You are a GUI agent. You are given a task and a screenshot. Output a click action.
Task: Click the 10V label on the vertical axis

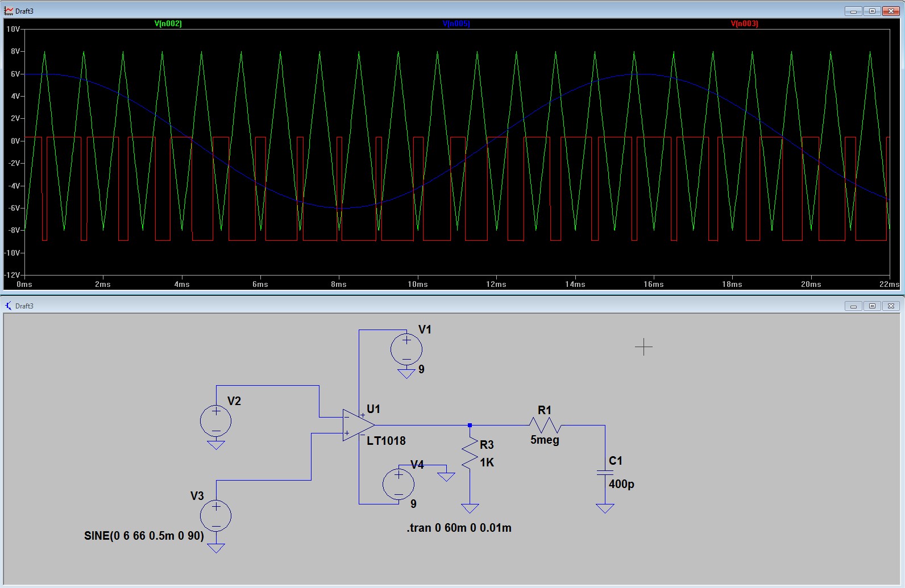pos(13,29)
